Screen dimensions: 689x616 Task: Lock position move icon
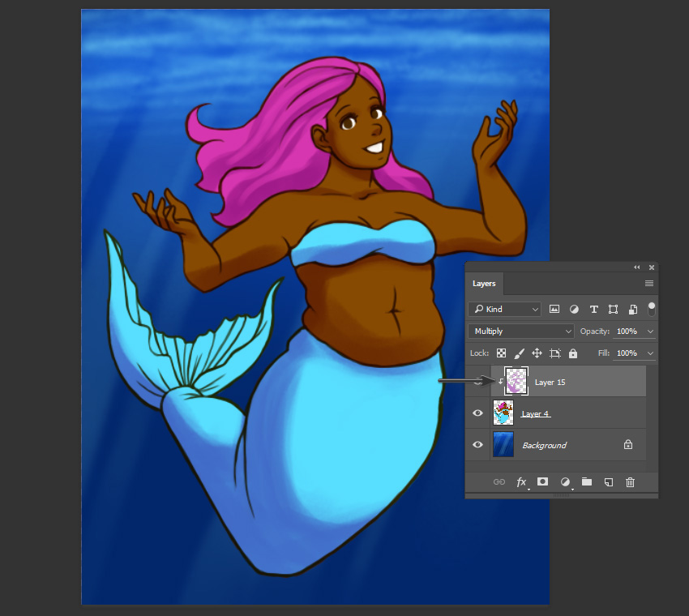click(x=537, y=353)
